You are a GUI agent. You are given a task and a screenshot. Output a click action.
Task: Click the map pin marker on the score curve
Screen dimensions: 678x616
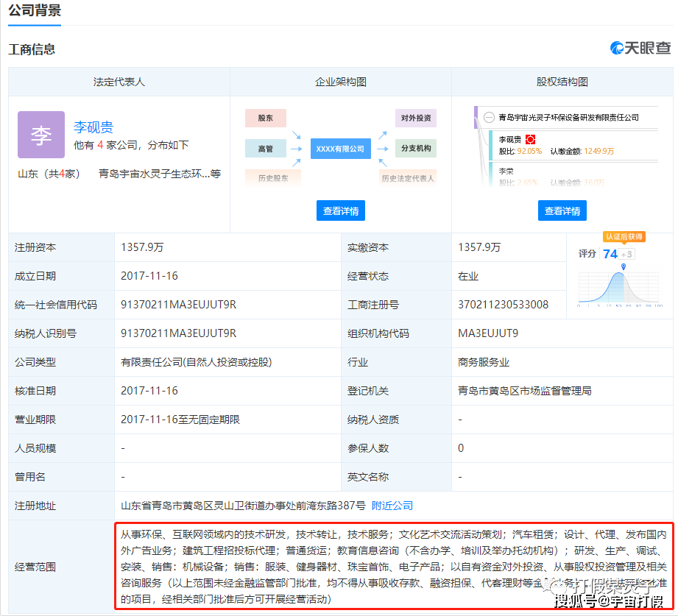[x=623, y=266]
